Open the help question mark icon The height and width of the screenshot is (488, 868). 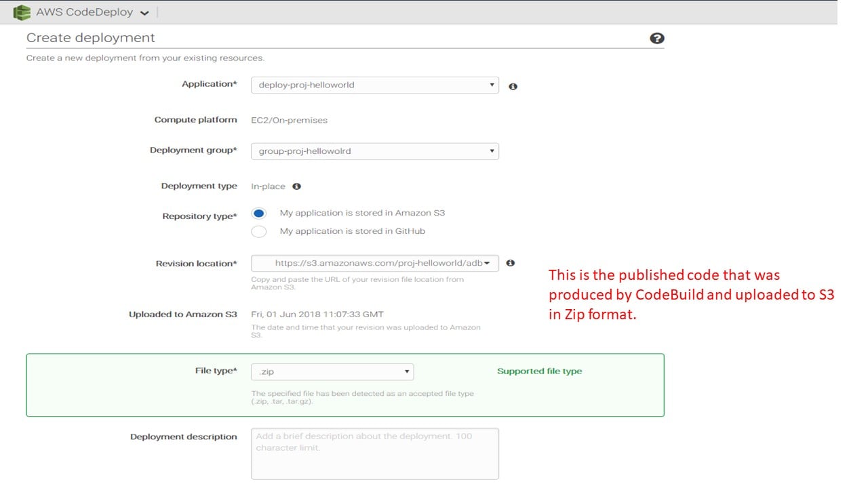[656, 39]
